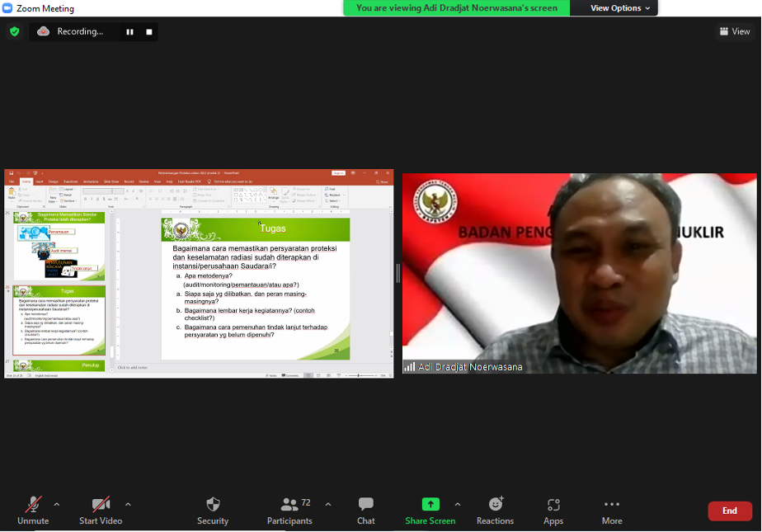The image size is (762, 532).
Task: Select the Tugas slide thumbnail
Action: 59,321
